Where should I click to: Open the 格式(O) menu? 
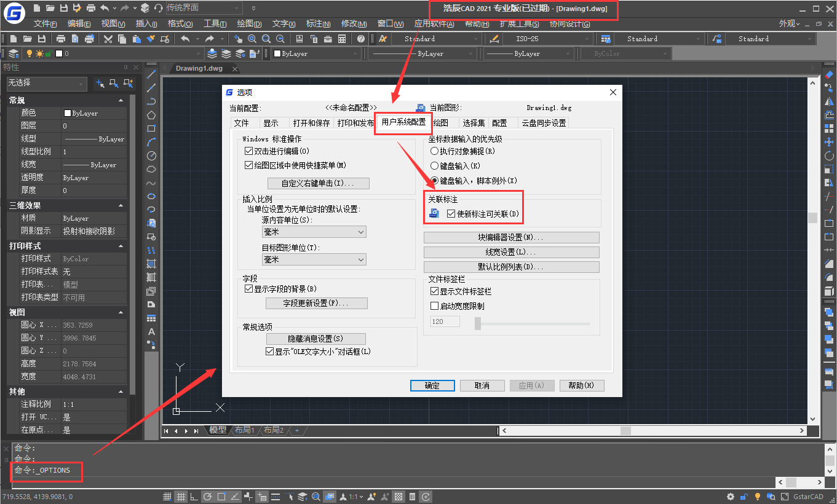pos(180,24)
